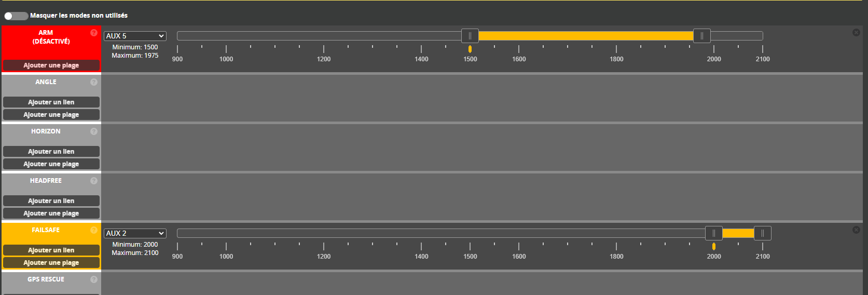Click the ARM range maximum slider handle

coord(702,36)
